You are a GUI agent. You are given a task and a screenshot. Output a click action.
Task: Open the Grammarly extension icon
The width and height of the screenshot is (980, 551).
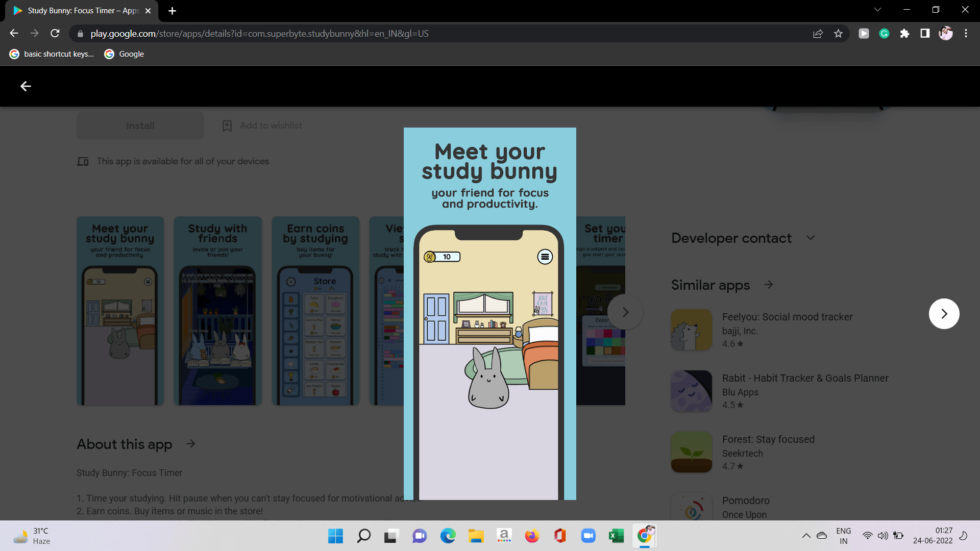[884, 34]
